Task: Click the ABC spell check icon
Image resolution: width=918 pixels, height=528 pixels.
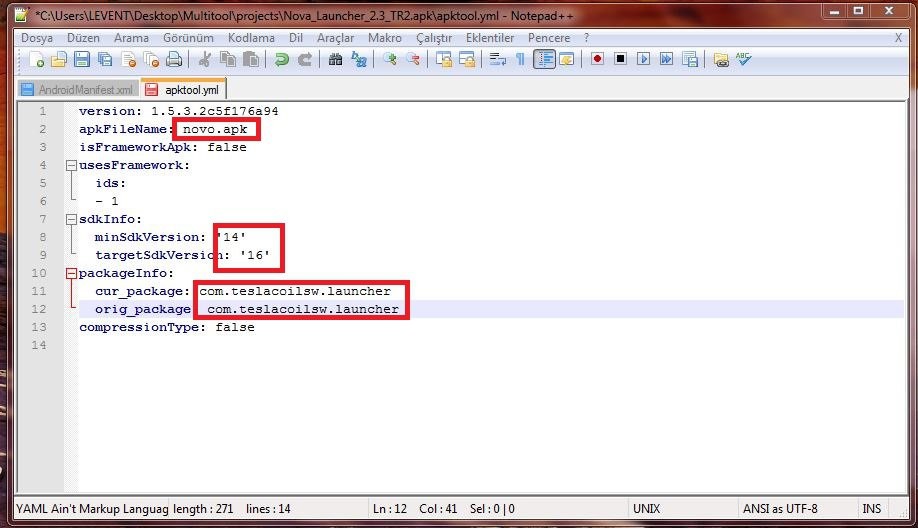Action: (744, 59)
